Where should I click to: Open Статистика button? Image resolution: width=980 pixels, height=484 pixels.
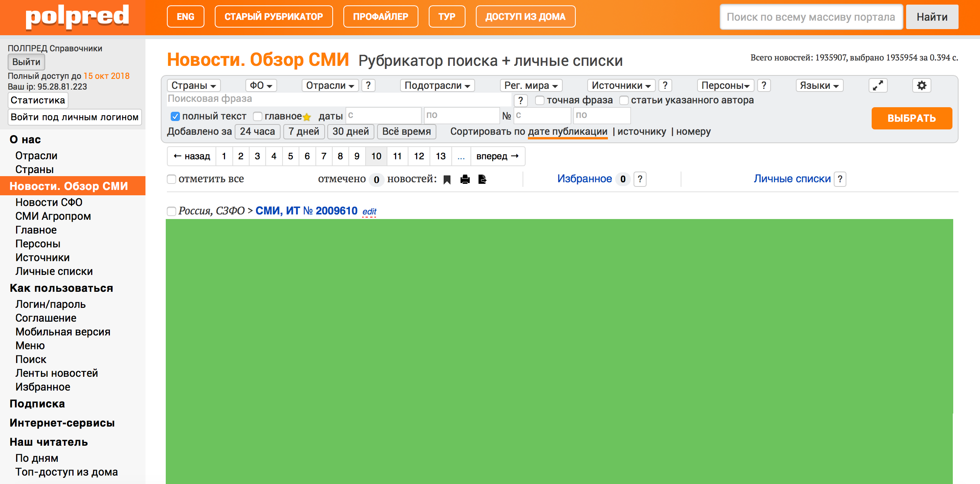click(38, 100)
